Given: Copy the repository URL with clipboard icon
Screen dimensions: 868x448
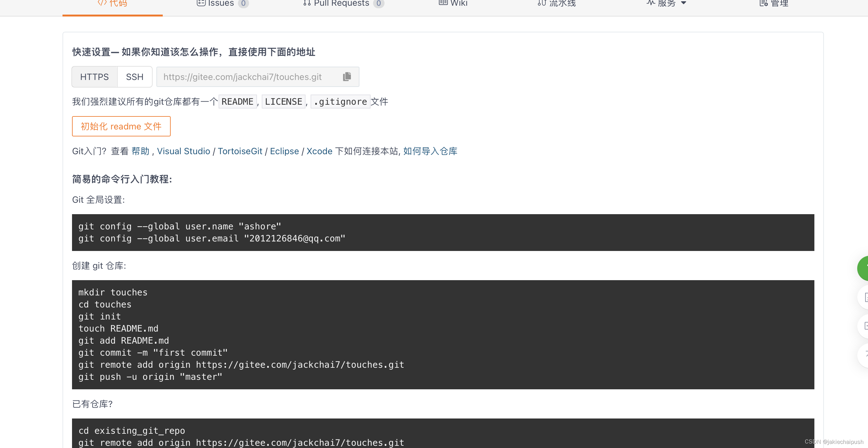Looking at the screenshot, I should [347, 77].
